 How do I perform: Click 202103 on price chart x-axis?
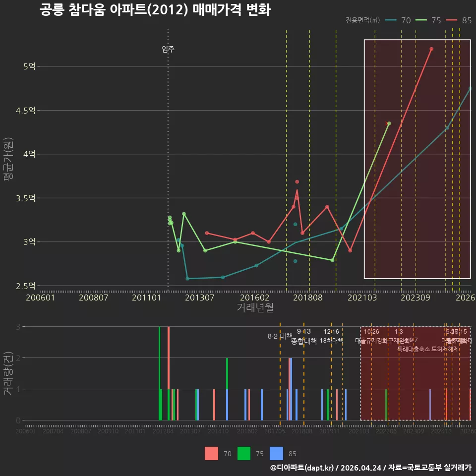pos(362,297)
